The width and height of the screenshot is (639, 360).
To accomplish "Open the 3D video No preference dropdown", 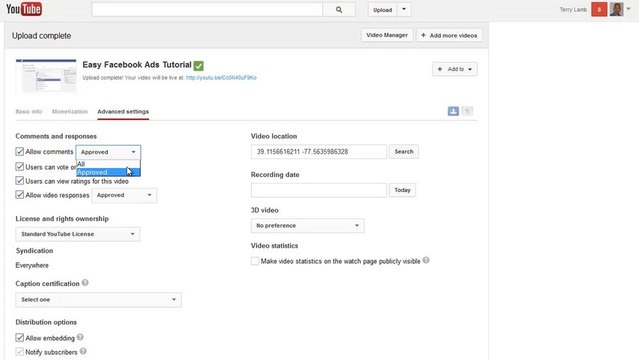I will click(x=307, y=225).
